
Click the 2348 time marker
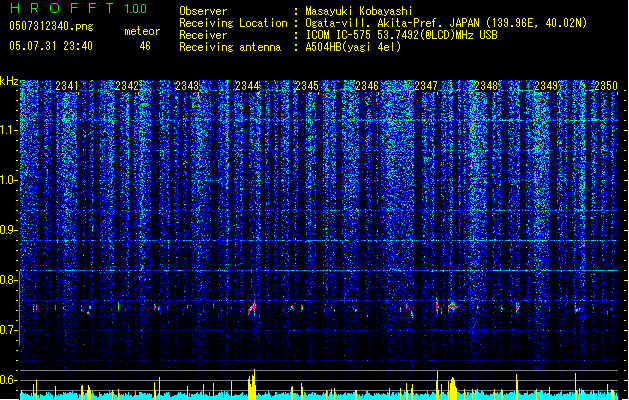[x=486, y=85]
